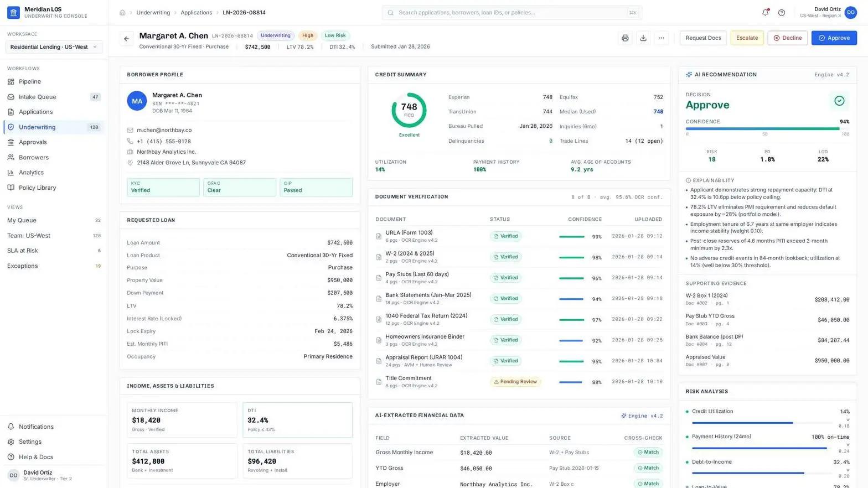Click the Explainability info icon
The image size is (868, 488).
click(x=688, y=180)
